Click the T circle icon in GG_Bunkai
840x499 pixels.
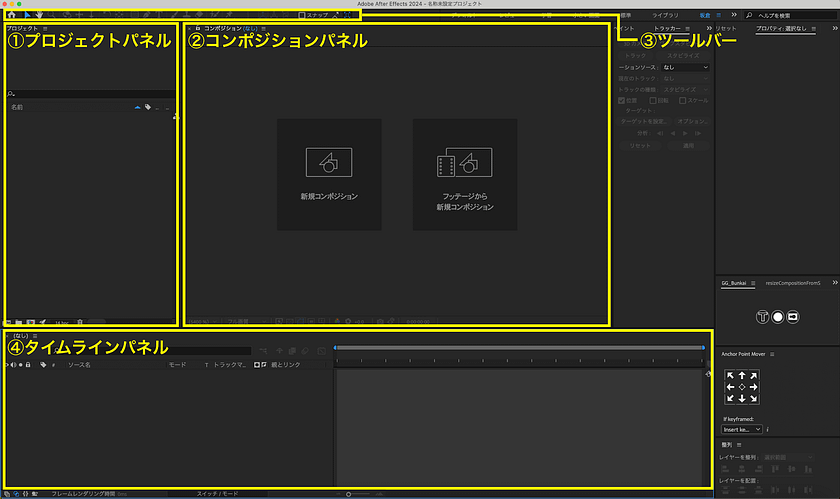[x=762, y=316]
